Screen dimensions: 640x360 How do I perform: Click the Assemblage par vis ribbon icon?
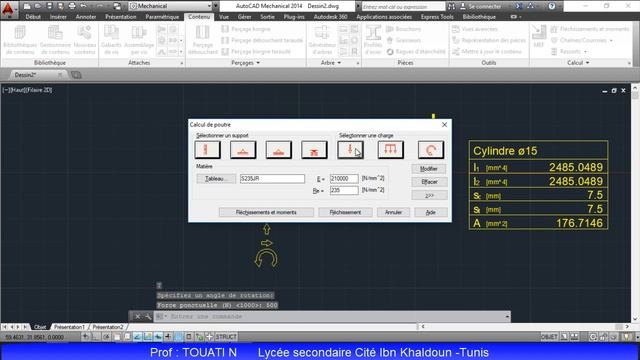(x=139, y=40)
